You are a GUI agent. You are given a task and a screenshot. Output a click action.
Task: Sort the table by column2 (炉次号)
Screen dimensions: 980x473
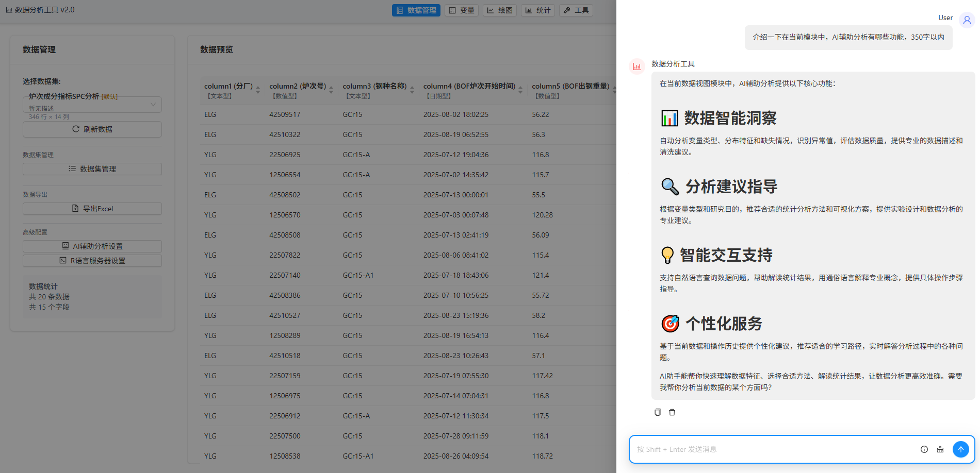[331, 90]
